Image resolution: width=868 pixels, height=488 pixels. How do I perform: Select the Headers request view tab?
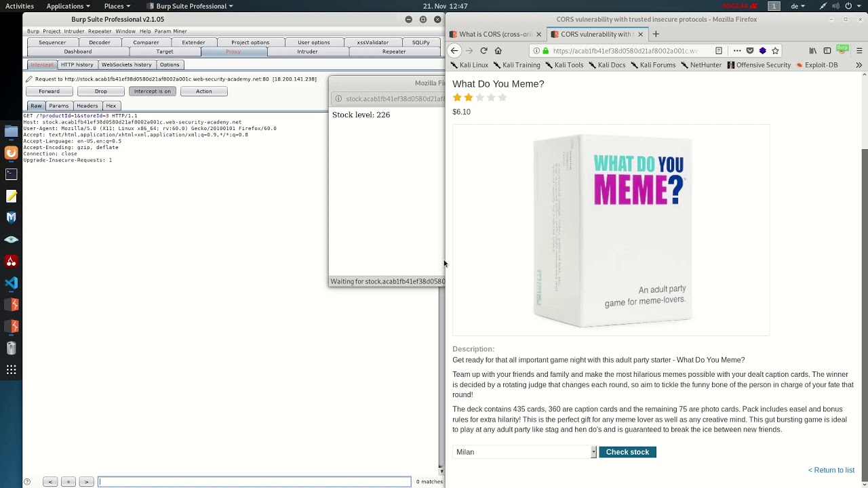[x=87, y=106]
